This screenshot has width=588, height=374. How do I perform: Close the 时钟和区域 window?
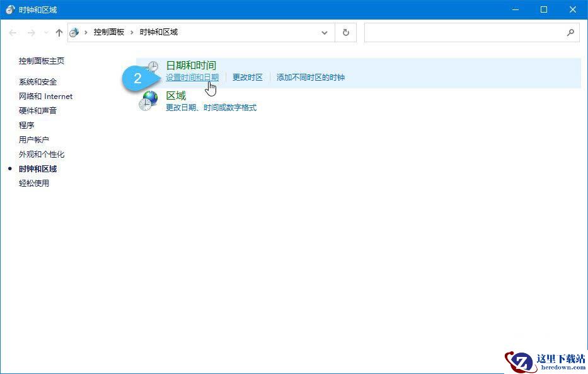(x=573, y=9)
